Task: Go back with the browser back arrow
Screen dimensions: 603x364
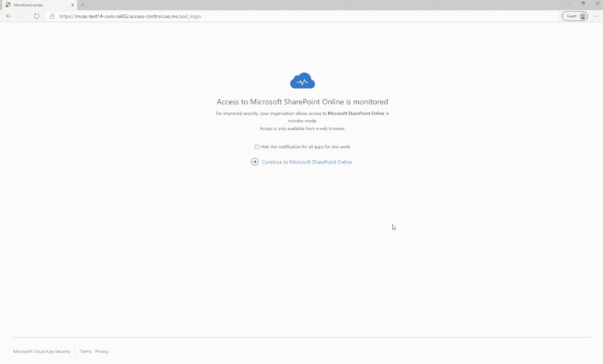Action: pyautogui.click(x=9, y=17)
